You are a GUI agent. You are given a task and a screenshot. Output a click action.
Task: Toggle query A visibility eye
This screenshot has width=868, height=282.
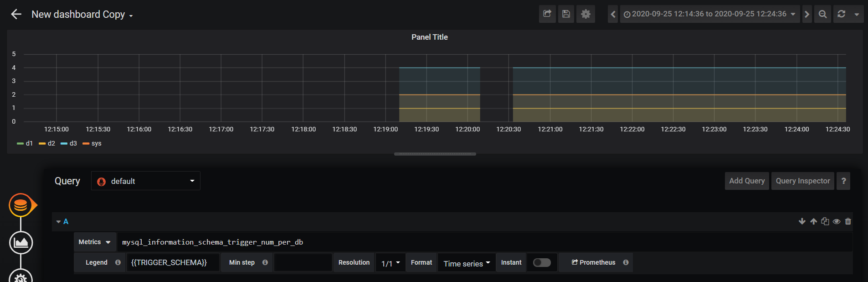[x=837, y=222]
